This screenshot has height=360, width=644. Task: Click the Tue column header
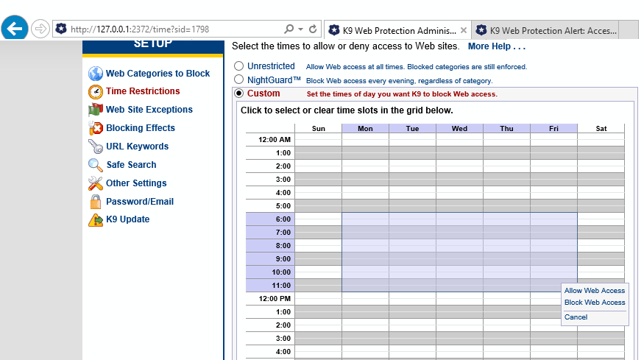(412, 129)
